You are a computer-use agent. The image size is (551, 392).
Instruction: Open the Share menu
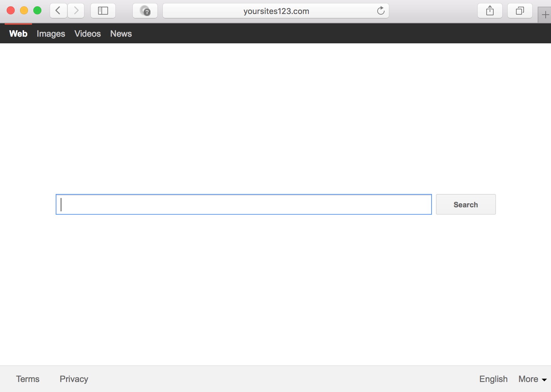(490, 11)
